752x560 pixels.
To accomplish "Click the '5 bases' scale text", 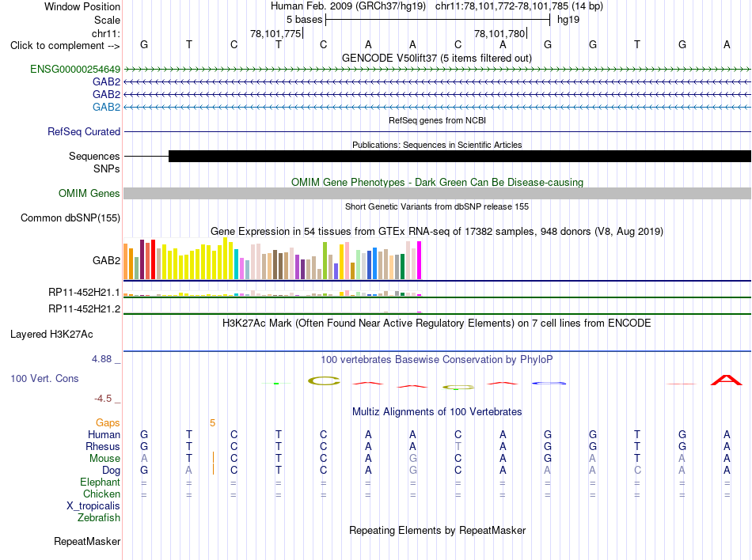I will click(304, 20).
